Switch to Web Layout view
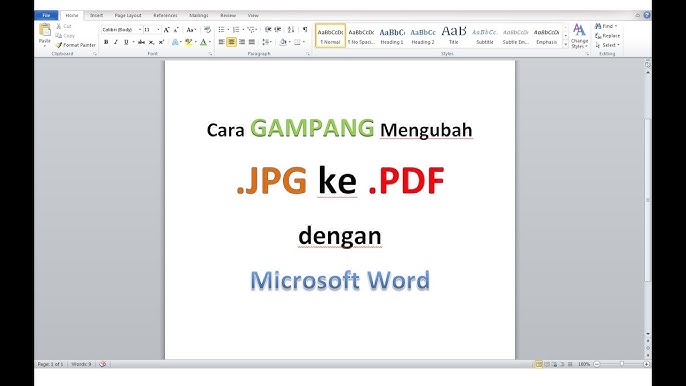The width and height of the screenshot is (686, 386). 554,364
